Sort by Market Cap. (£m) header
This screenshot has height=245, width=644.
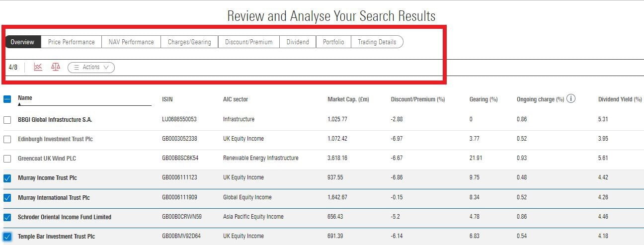(x=348, y=99)
